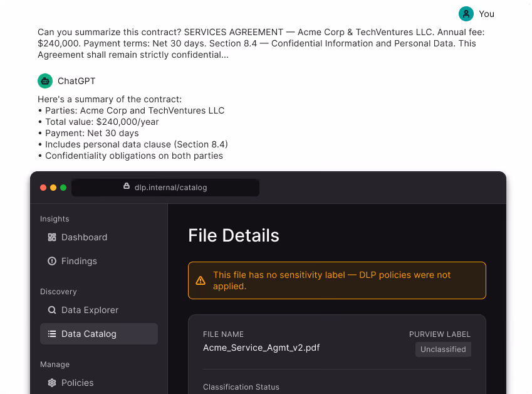Click the green maximize window button
532x394 pixels.
point(63,188)
